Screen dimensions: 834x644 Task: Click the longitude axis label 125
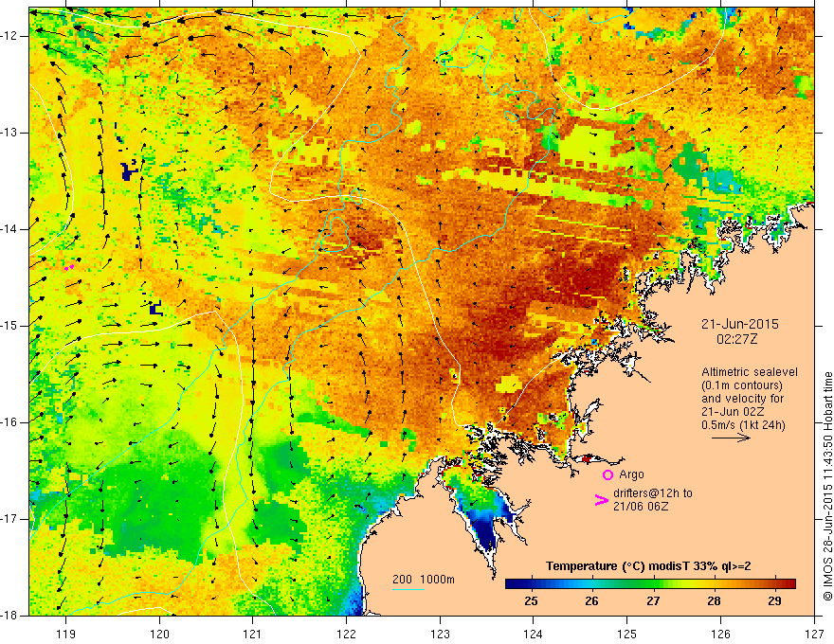[627, 634]
